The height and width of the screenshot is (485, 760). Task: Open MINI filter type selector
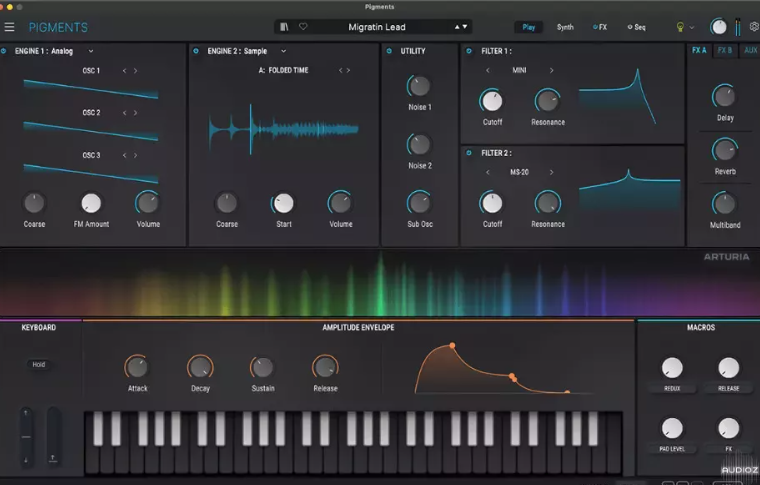[519, 70]
